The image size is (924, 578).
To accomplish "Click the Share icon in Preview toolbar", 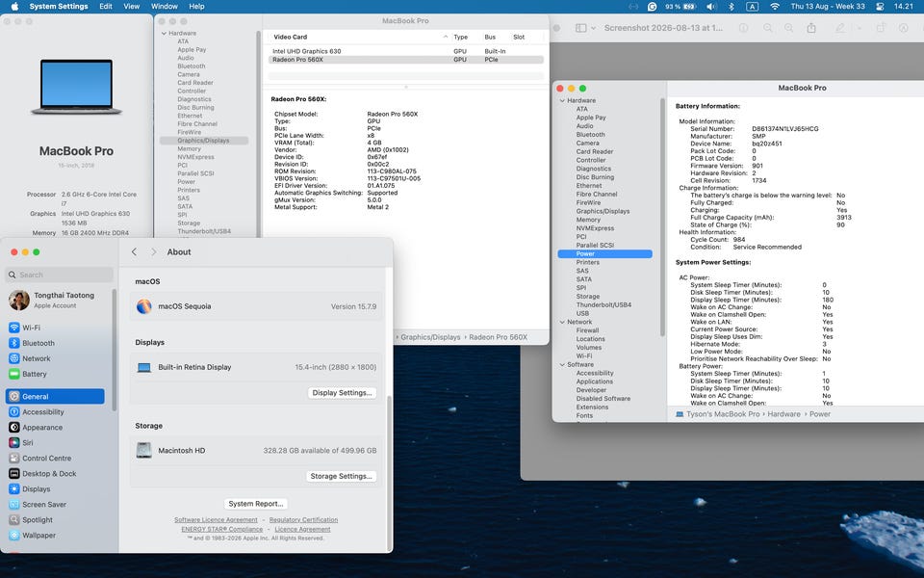I will (811, 28).
